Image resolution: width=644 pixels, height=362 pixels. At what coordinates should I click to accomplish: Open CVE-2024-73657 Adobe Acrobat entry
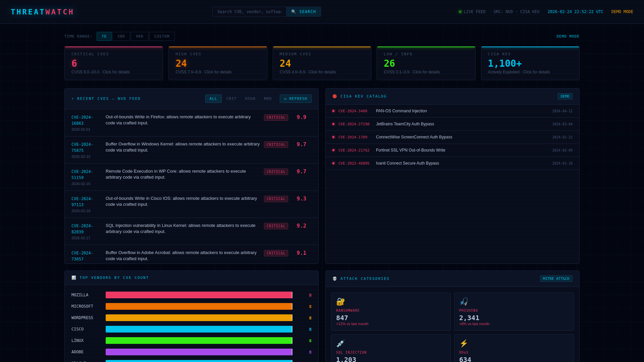coord(192,254)
